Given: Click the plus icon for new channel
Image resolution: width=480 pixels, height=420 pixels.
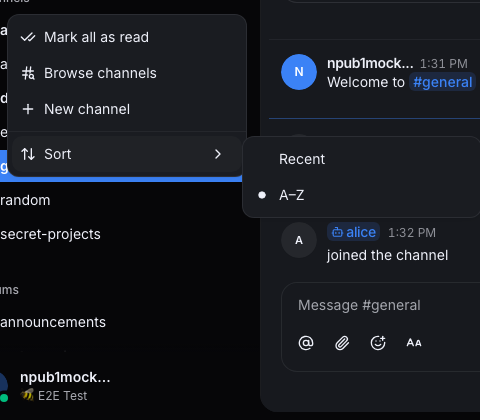Looking at the screenshot, I should click(28, 109).
